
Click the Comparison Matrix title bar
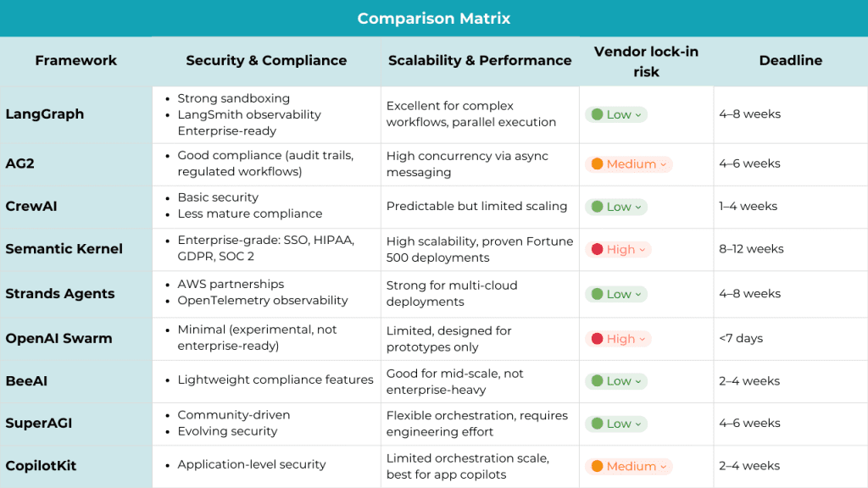[434, 18]
